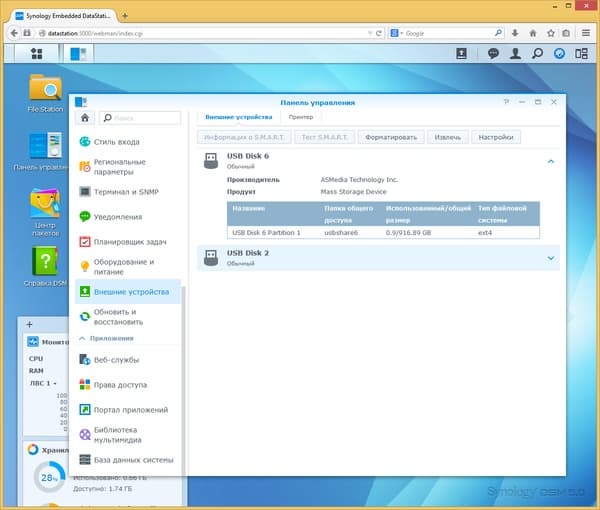Select the Synology Embedded DataStation browser tab
Screen dimensions: 600x510
(64, 16)
